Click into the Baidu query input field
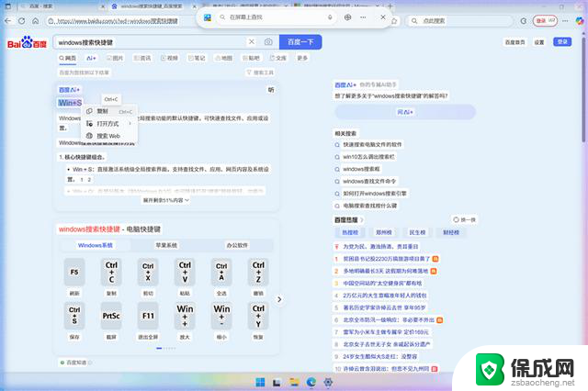The image size is (588, 391). click(x=150, y=42)
